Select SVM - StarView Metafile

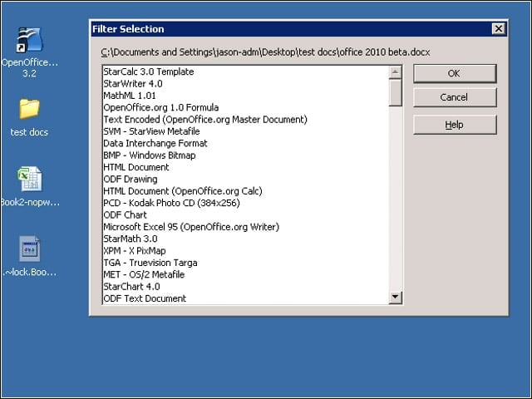pyautogui.click(x=246, y=131)
